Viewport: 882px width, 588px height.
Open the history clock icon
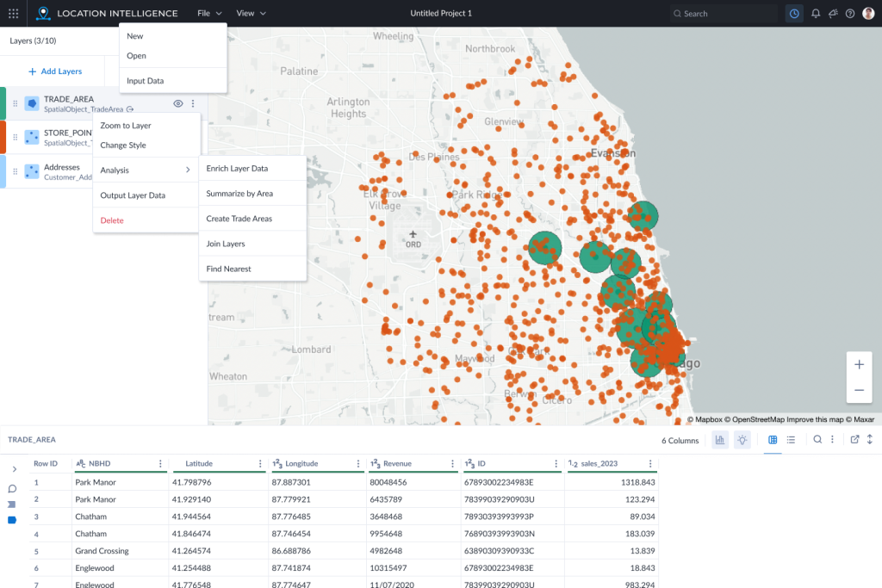click(794, 14)
